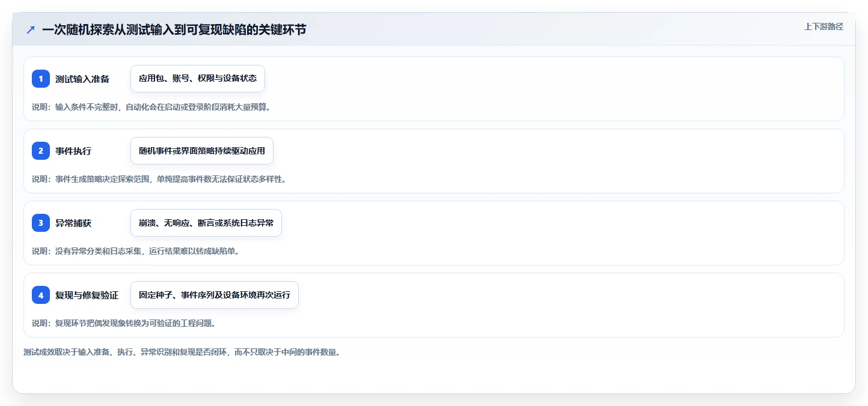Click the 复现与修复验证 step label
The width and height of the screenshot is (868, 406).
(87, 295)
